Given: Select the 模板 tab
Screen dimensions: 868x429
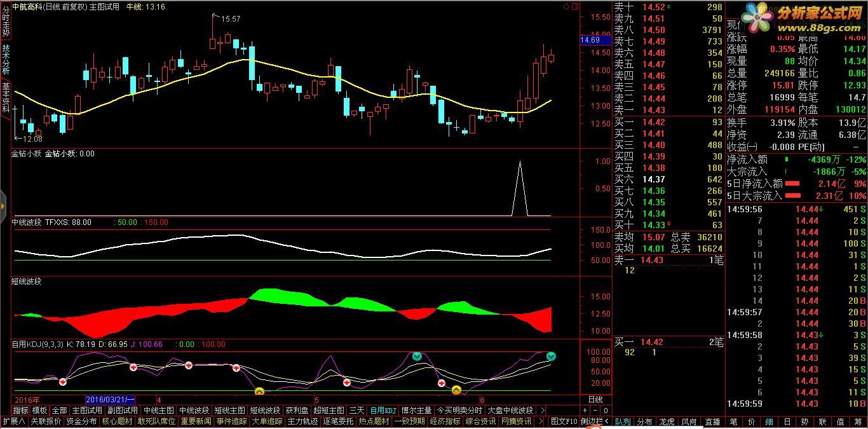Looking at the screenshot, I should [40, 411].
